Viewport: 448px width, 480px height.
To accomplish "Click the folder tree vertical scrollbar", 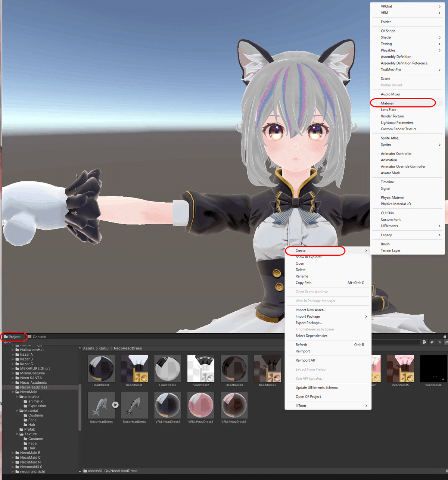I will point(80,408).
